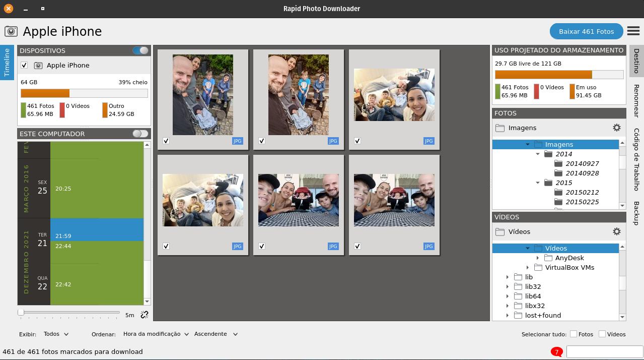Open Fotos destination settings gear
This screenshot has height=360, width=644.
(x=616, y=128)
